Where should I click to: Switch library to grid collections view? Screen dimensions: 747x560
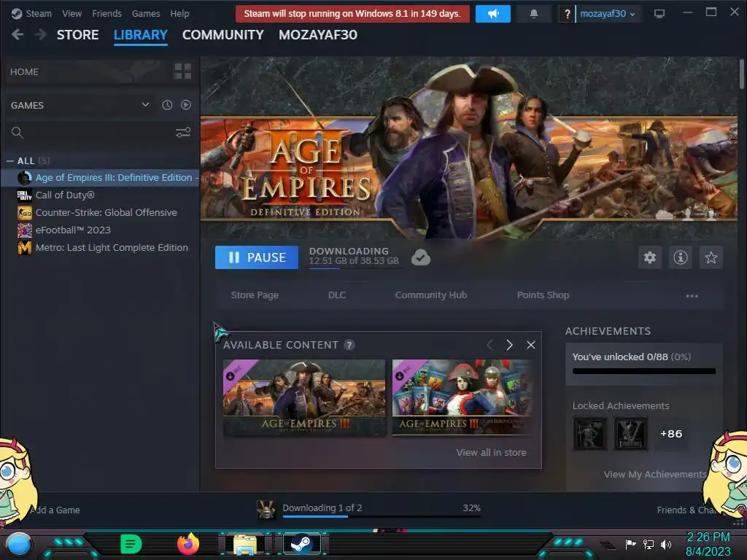(x=183, y=71)
